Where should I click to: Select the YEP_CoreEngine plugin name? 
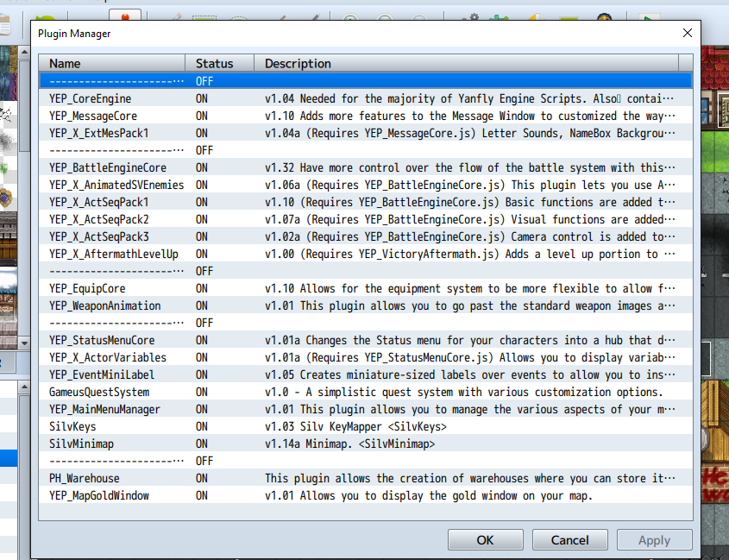(91, 98)
